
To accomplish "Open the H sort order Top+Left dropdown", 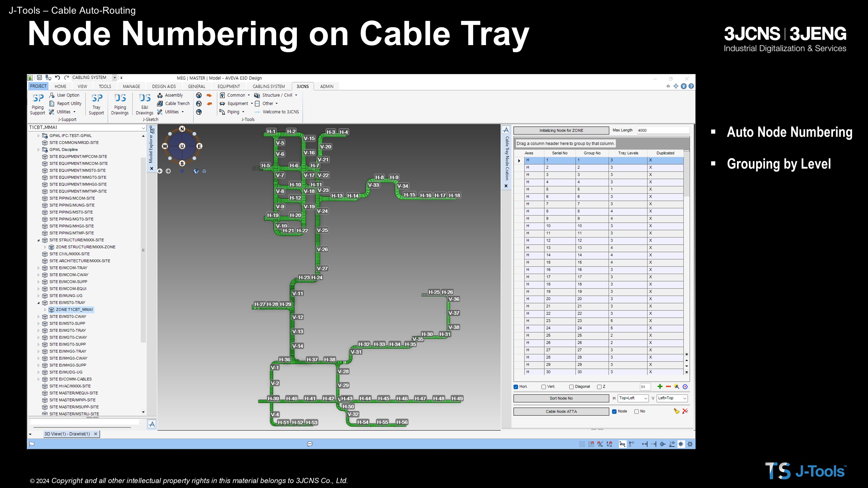I will point(633,398).
